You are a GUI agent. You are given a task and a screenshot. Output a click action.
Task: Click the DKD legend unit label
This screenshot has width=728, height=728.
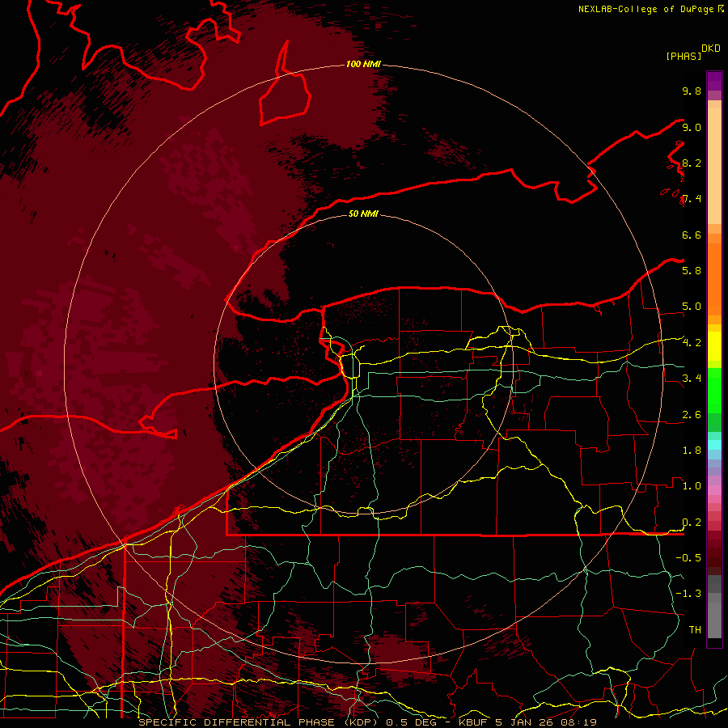click(711, 49)
